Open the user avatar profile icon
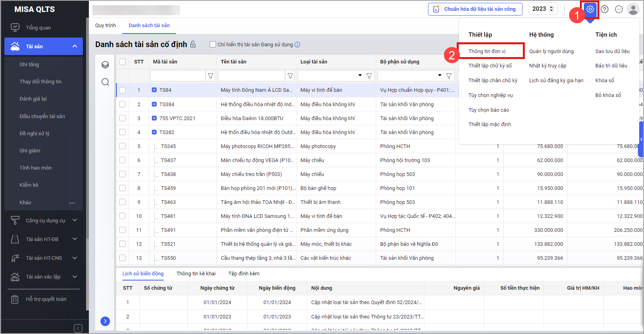644x334 pixels. tap(633, 9)
